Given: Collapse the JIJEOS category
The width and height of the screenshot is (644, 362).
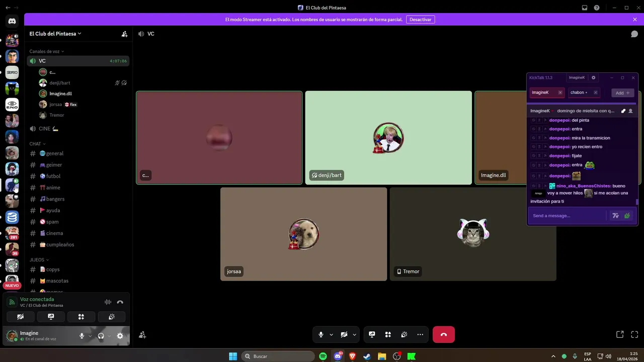Looking at the screenshot, I should pos(39,260).
